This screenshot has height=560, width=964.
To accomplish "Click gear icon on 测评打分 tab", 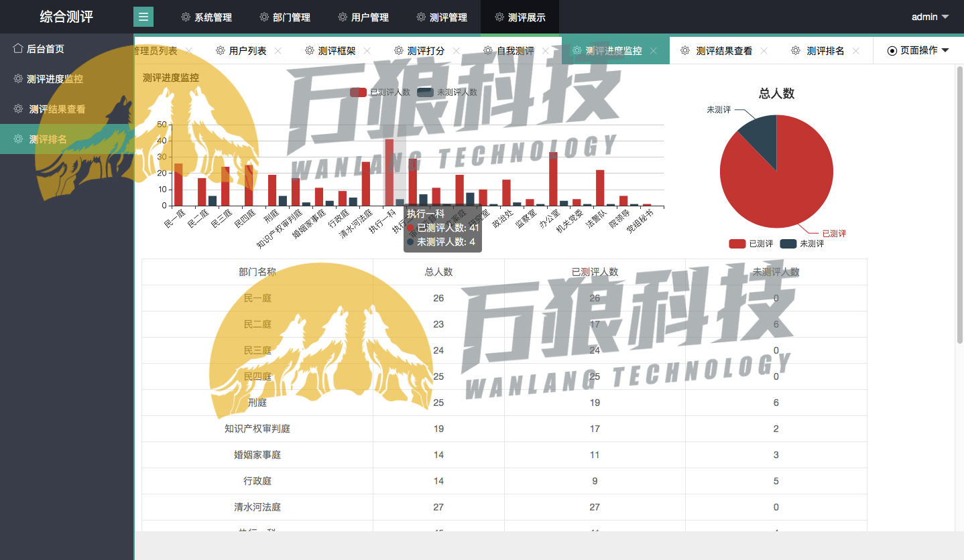I will click(x=399, y=50).
